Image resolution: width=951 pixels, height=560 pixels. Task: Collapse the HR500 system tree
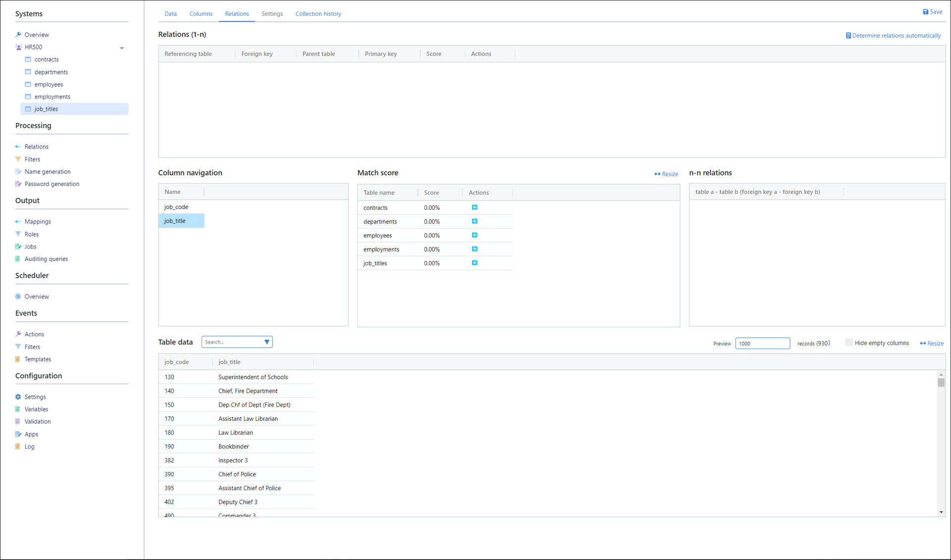click(122, 48)
